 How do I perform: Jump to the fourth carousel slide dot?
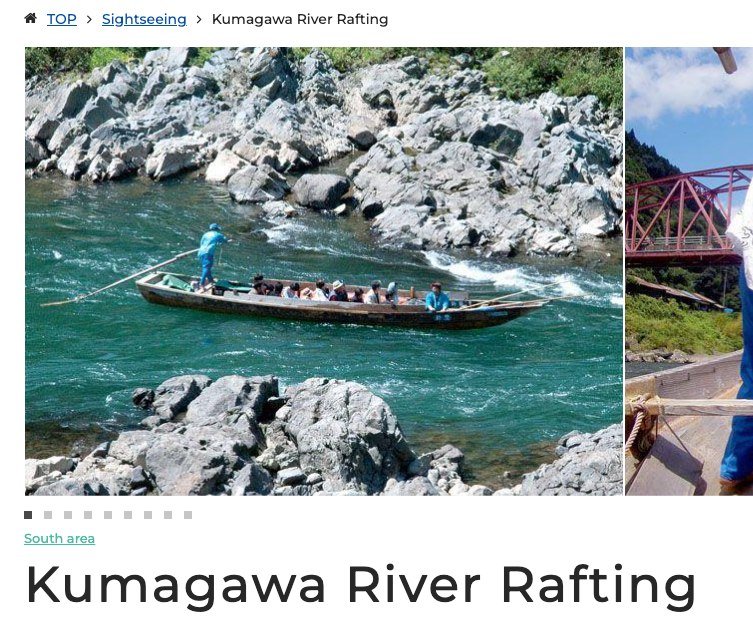pos(88,515)
